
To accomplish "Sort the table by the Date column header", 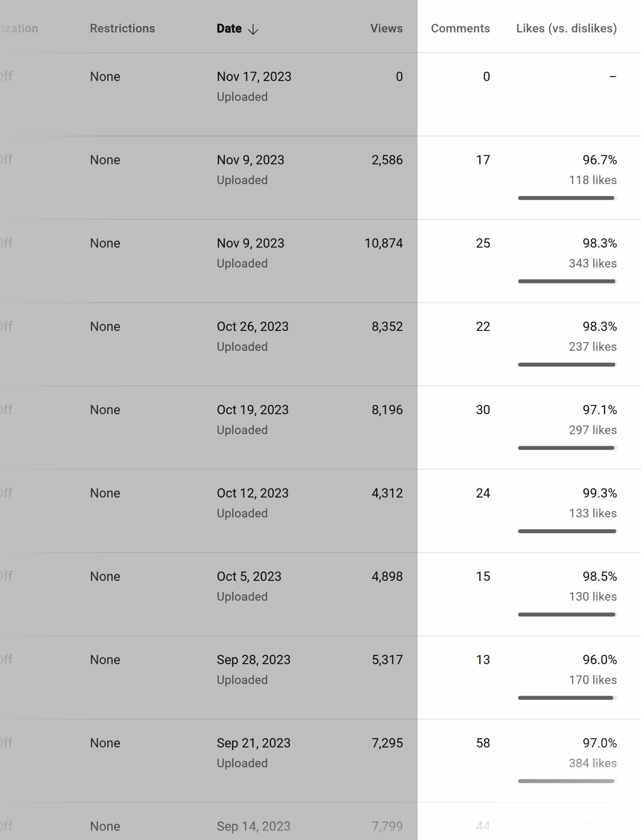I will tap(229, 28).
